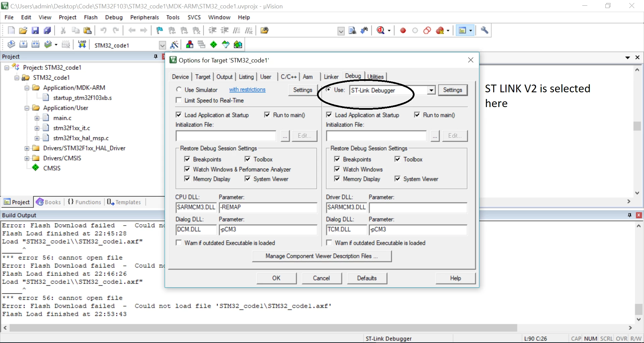Click the Build Output horizontal scrollbar

pos(263,328)
